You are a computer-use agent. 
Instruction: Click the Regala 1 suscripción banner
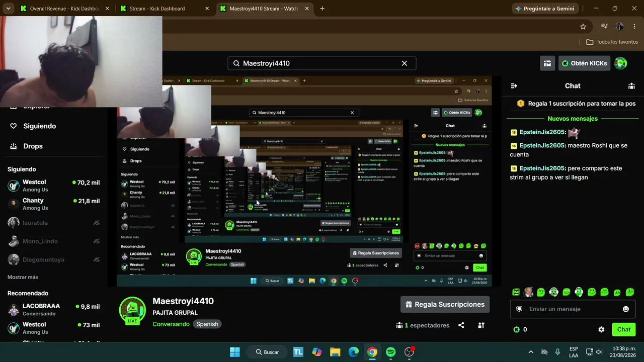tap(576, 104)
